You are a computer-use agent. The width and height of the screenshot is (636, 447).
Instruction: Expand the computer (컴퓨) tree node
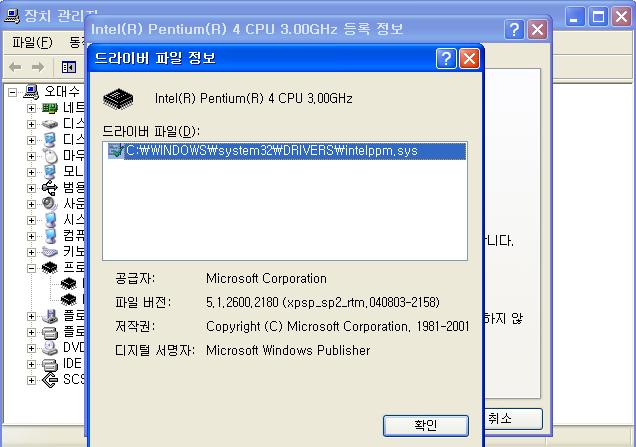(x=31, y=236)
